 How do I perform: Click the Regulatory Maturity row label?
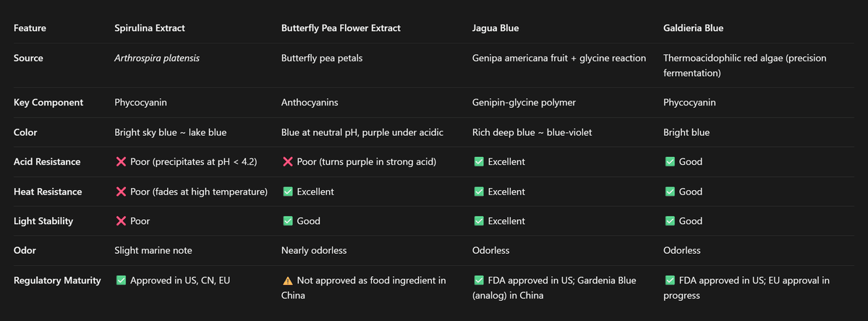[x=58, y=281]
